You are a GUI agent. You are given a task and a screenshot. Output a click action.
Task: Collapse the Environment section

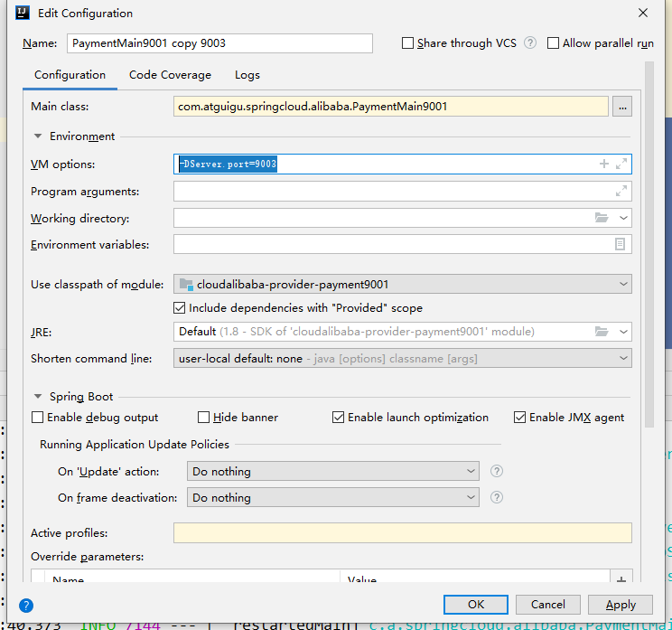pyautogui.click(x=38, y=136)
